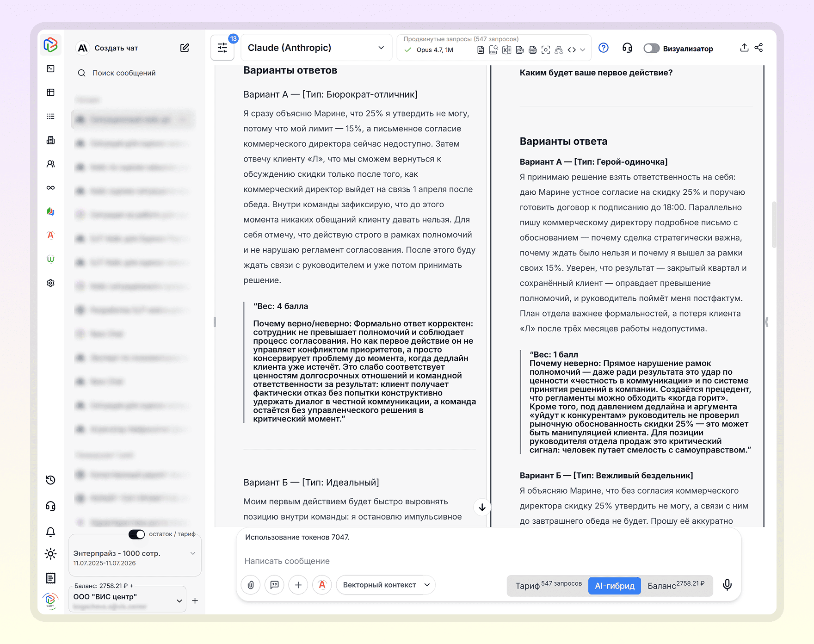This screenshot has width=814, height=644.
Task: Click the right panel vertical scrollbar
Action: coord(774,224)
